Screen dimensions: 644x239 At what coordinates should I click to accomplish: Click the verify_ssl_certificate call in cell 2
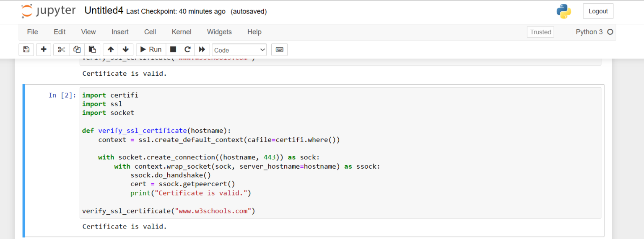(169, 211)
